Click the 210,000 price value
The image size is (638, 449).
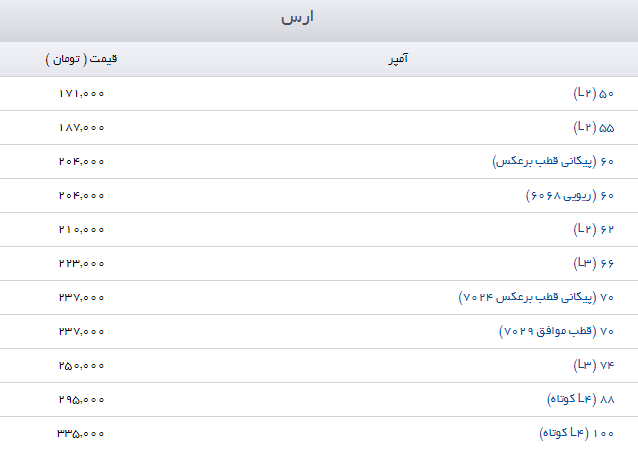click(82, 229)
